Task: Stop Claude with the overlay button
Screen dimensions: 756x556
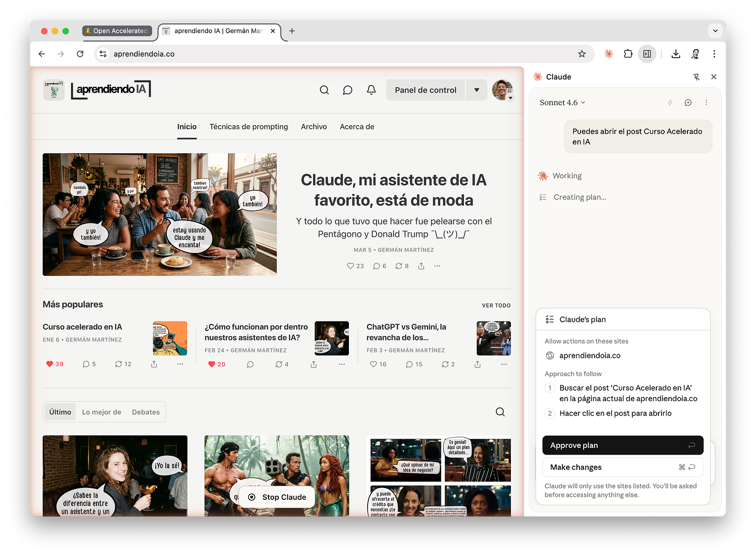Action: (277, 497)
